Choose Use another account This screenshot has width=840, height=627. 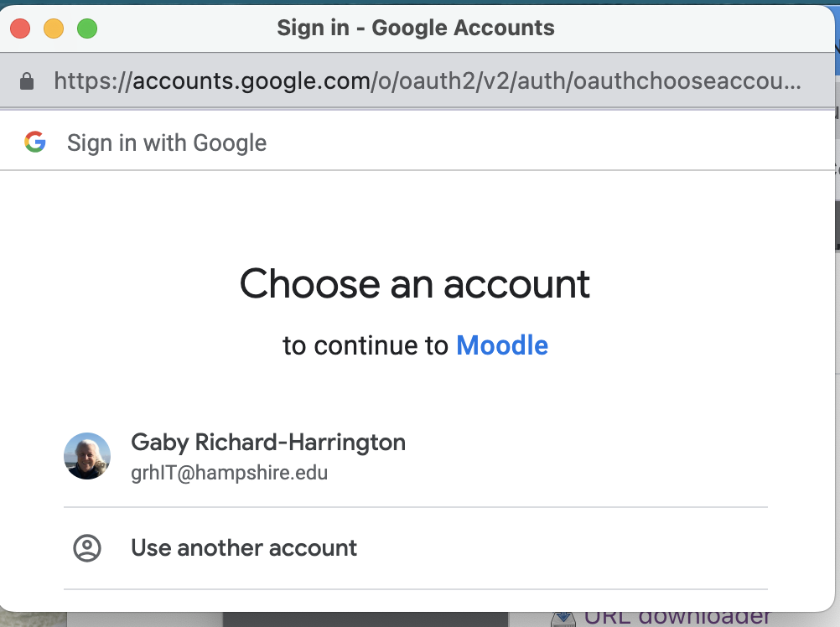(416, 547)
